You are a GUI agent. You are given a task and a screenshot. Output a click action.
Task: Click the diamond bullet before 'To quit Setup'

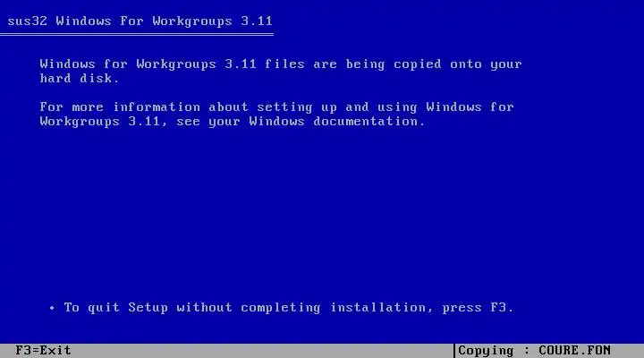click(x=52, y=308)
